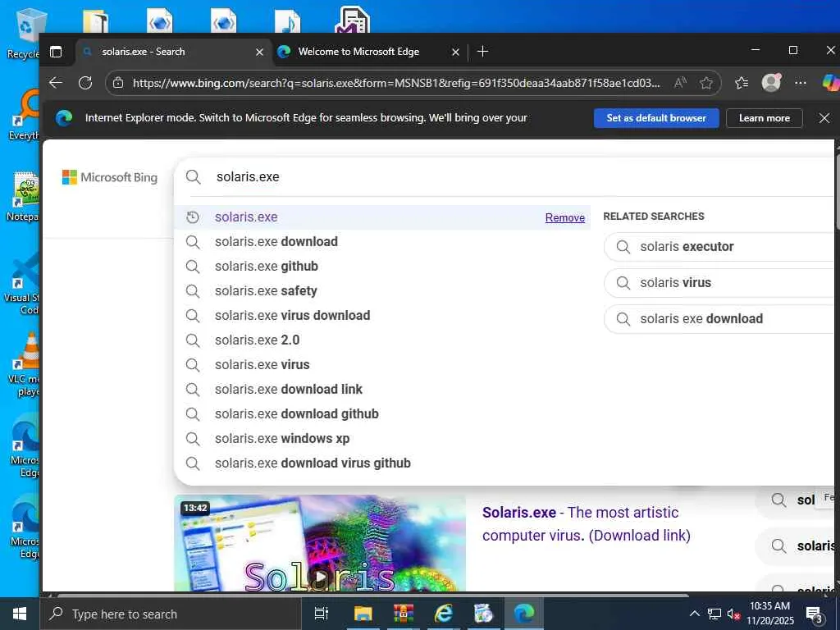
Task: Click the magnifier icon in Bing search box
Action: [x=194, y=177]
